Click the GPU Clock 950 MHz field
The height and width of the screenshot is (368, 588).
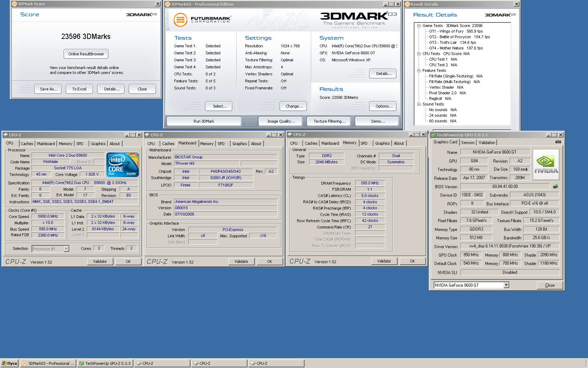(x=471, y=255)
